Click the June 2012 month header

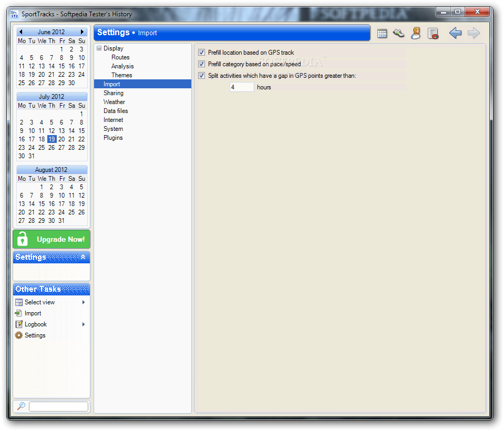[x=51, y=32]
